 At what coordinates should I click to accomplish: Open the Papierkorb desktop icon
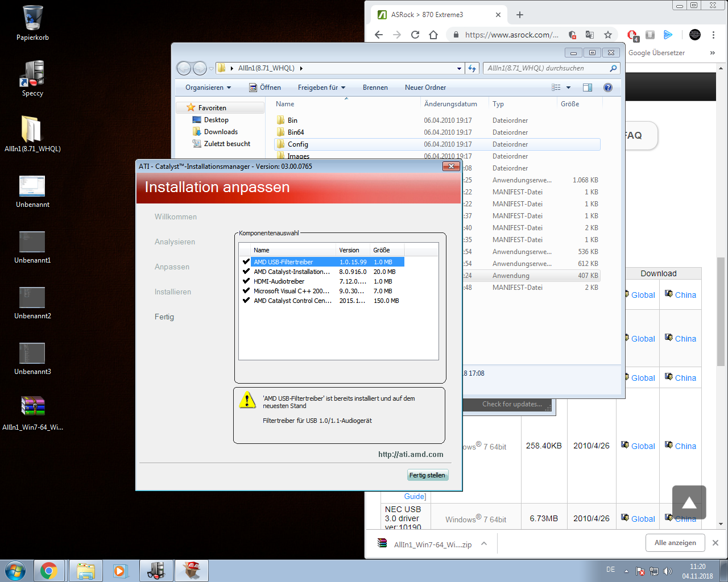pos(32,23)
